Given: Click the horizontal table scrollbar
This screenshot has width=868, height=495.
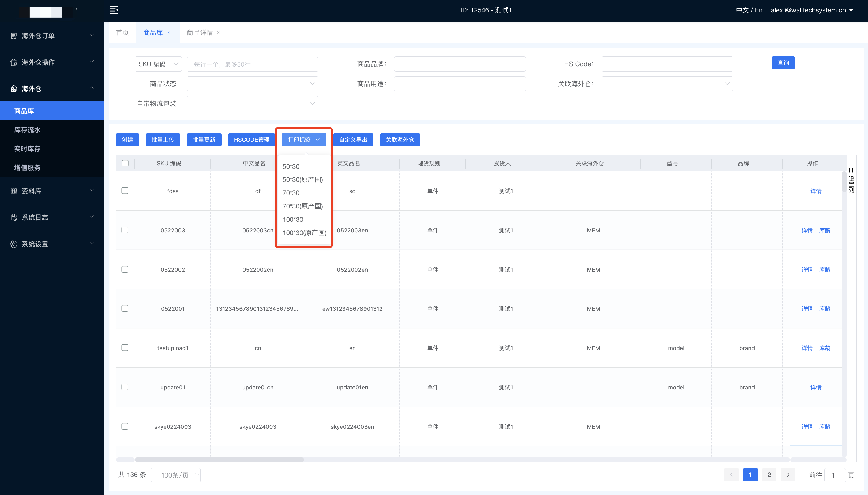Looking at the screenshot, I should point(220,460).
